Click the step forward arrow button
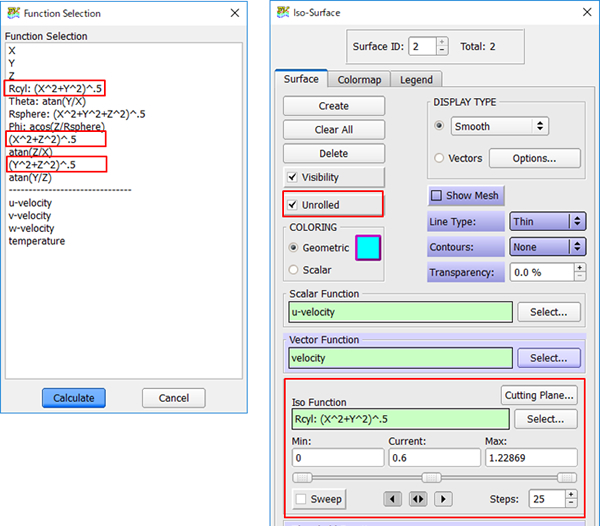Viewport: 600px width, 526px height. [441, 499]
